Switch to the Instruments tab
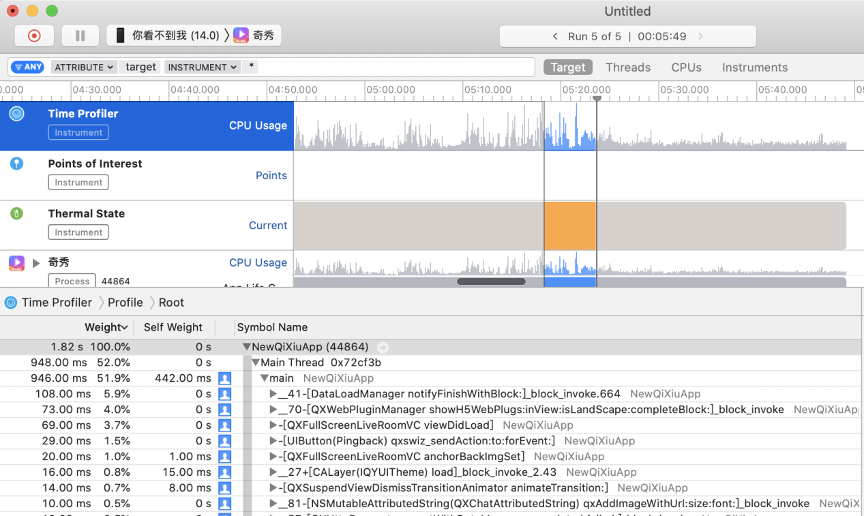The width and height of the screenshot is (864, 516). (x=754, y=67)
